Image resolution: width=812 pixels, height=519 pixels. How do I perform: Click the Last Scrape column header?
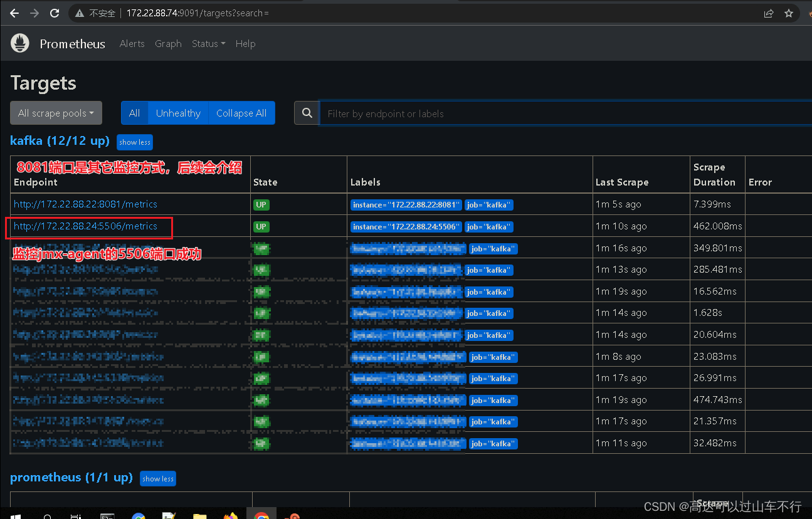[622, 182]
